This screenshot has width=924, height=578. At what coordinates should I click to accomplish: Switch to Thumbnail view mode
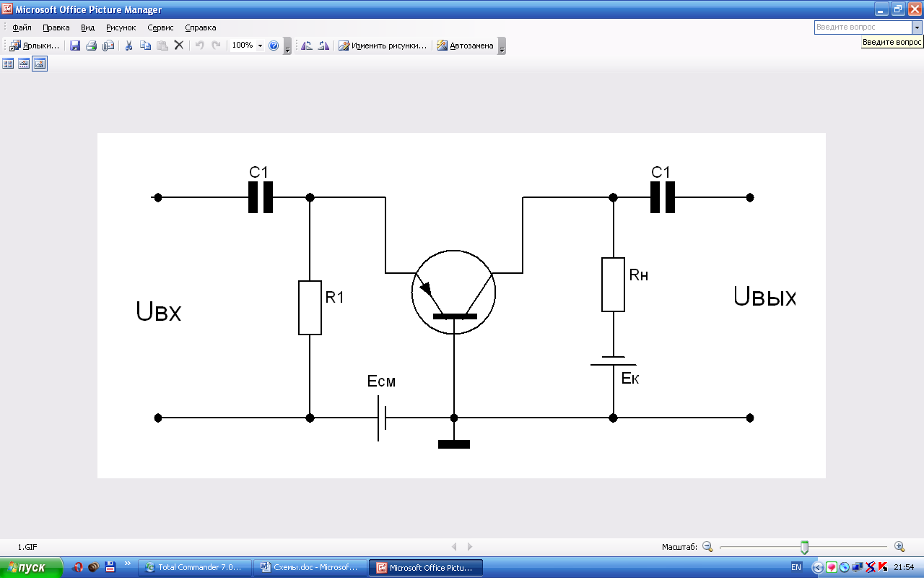pyautogui.click(x=8, y=64)
